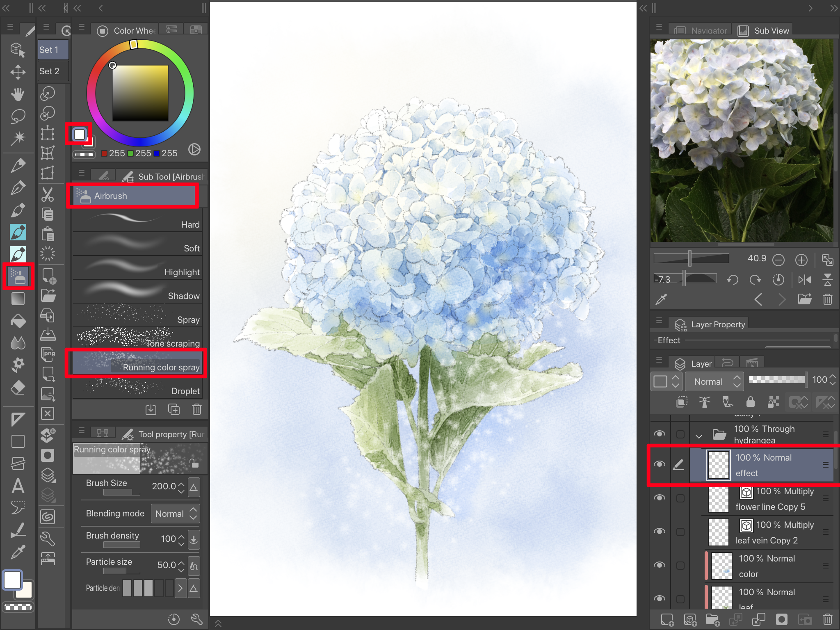
Task: Pick a color with the Eyedropper tool
Action: point(18,552)
